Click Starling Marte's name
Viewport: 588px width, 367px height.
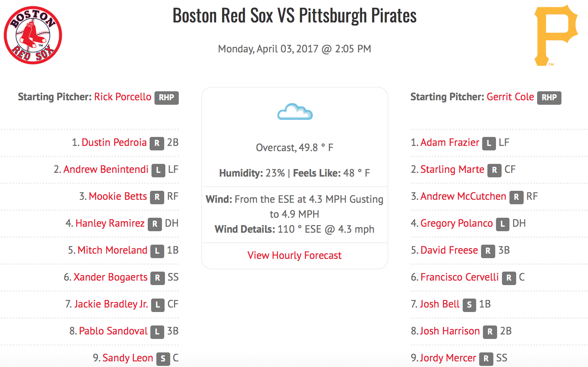click(x=452, y=169)
